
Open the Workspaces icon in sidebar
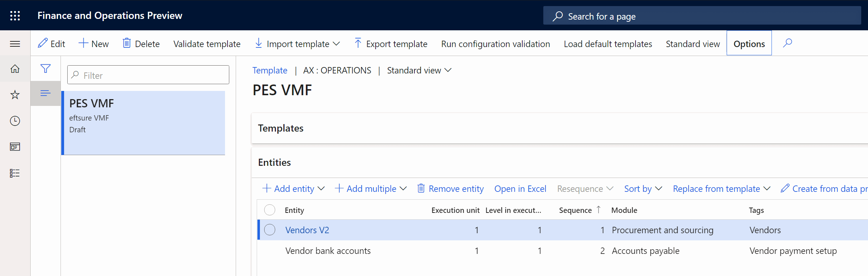(15, 147)
